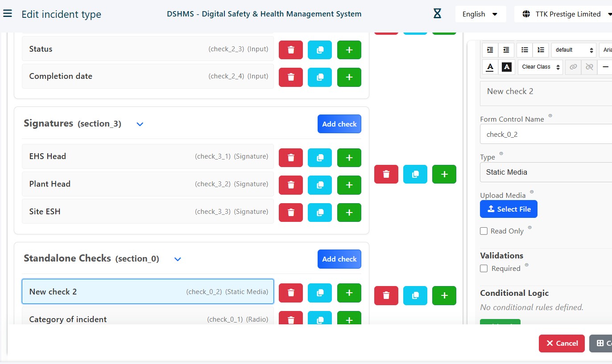This screenshot has height=364, width=612.
Task: Delete the Completion date check
Action: pyautogui.click(x=291, y=77)
